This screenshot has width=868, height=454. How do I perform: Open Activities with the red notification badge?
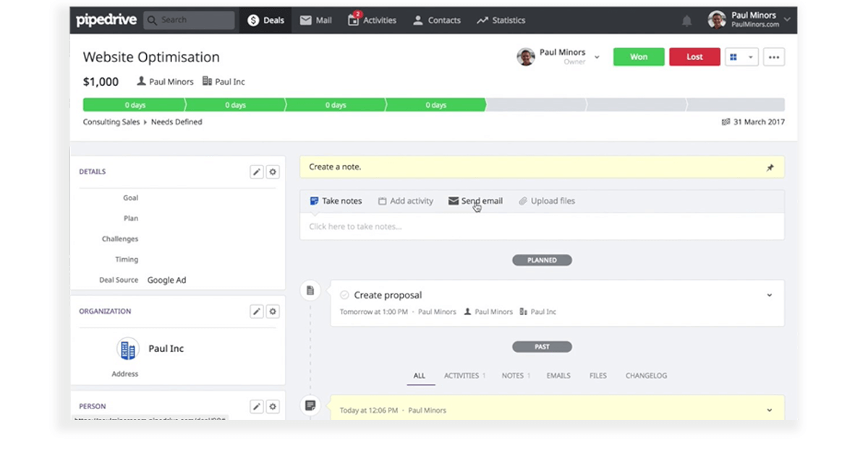pos(372,20)
